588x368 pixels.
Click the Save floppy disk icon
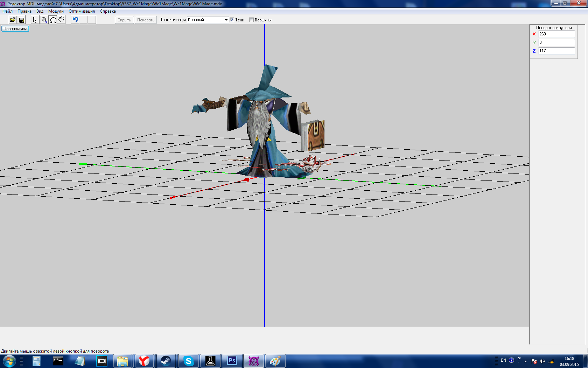click(x=22, y=20)
